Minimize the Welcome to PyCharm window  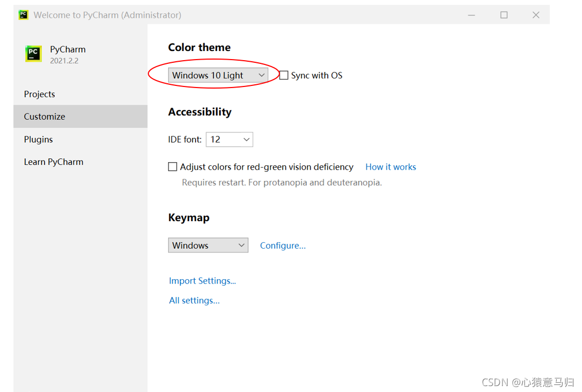tap(471, 15)
